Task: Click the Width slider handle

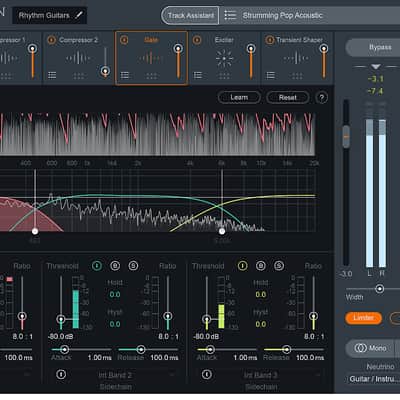Action: (x=379, y=289)
